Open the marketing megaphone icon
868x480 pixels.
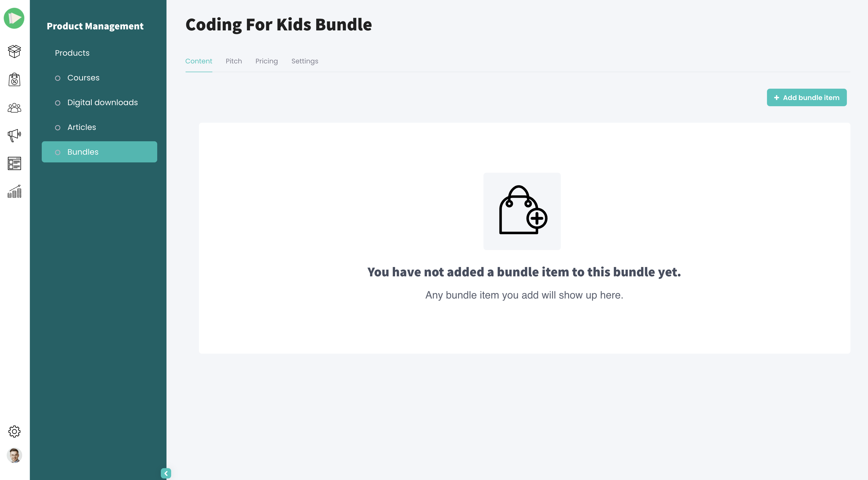(14, 136)
